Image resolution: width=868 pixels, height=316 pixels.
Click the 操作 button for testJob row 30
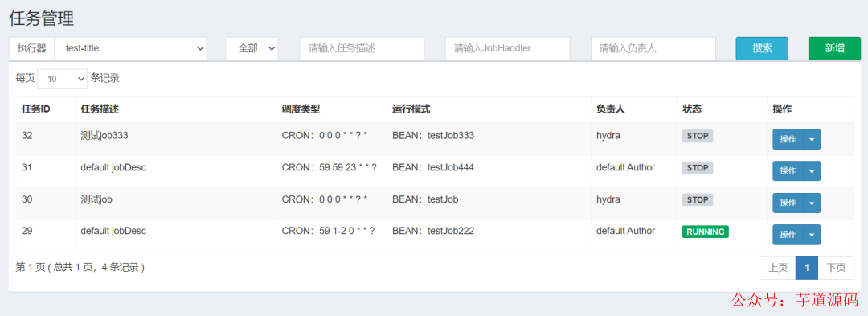tap(788, 203)
